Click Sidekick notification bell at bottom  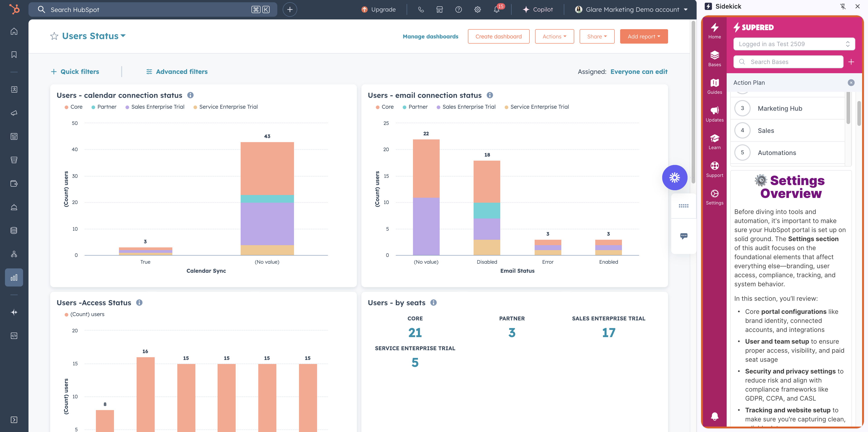coord(714,416)
